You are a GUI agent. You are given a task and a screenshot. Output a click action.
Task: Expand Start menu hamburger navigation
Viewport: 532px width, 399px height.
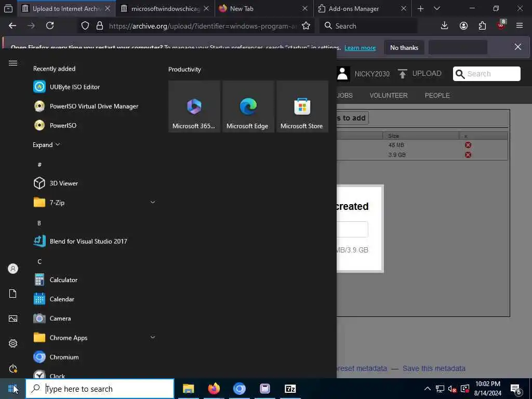click(x=13, y=63)
